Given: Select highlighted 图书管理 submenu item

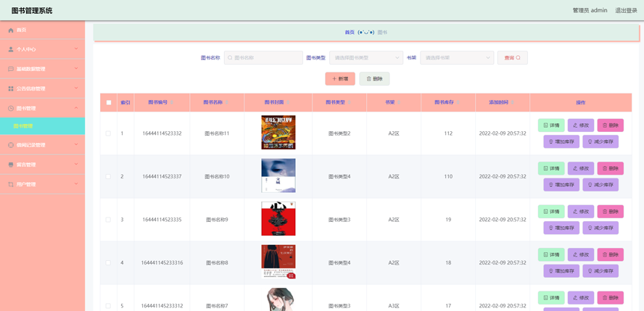Looking at the screenshot, I should coord(42,126).
